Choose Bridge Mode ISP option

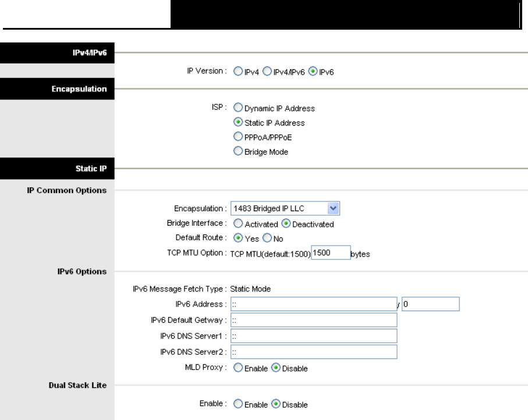pos(238,151)
